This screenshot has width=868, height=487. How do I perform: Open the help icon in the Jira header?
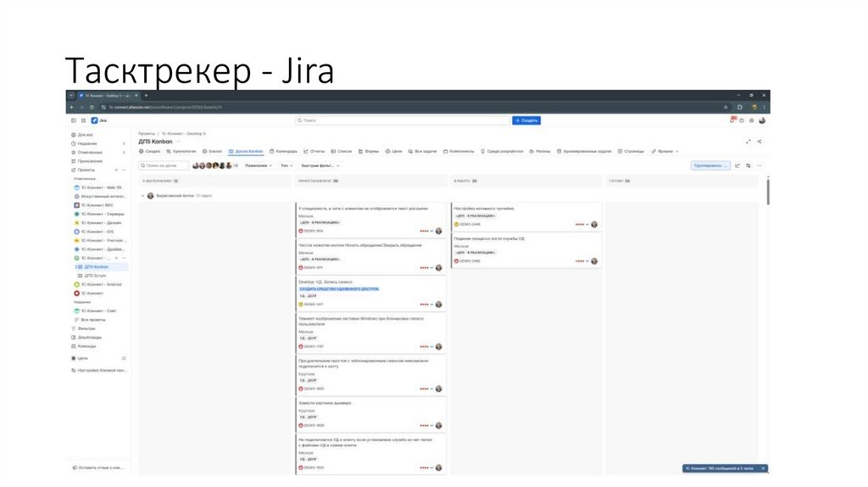point(742,120)
